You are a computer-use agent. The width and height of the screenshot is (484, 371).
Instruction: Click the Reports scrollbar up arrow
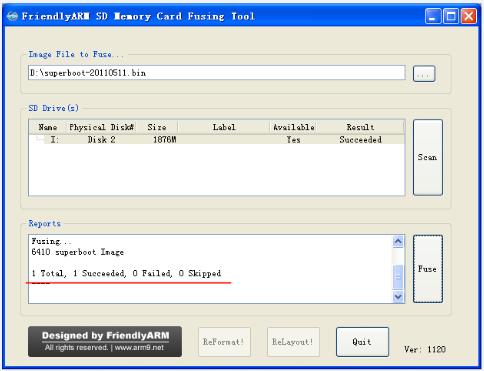[x=398, y=241]
